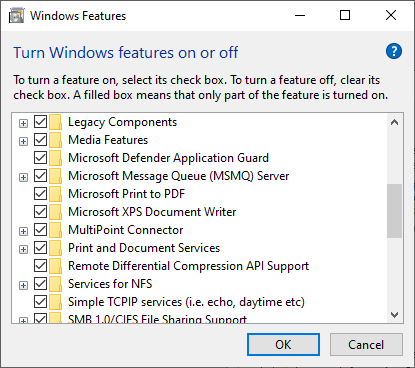This screenshot has height=368, width=415.
Task: Select Print and Document Services label
Action: coord(144,248)
